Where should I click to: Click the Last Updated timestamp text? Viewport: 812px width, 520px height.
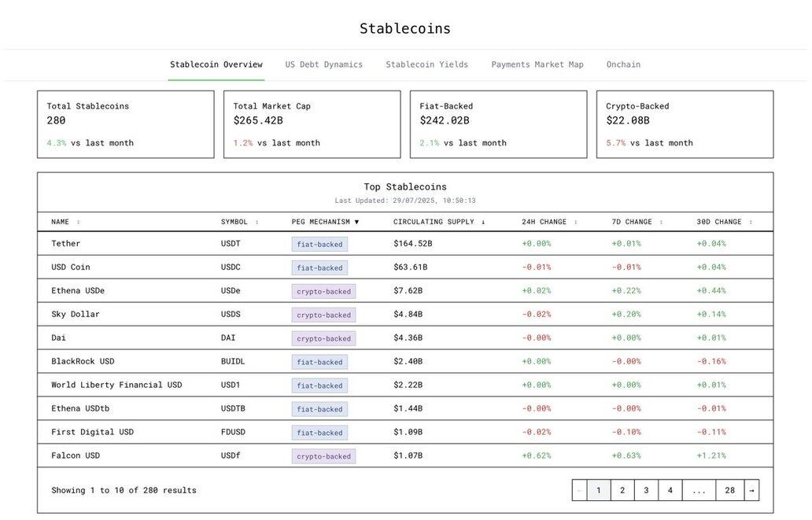pyautogui.click(x=405, y=201)
